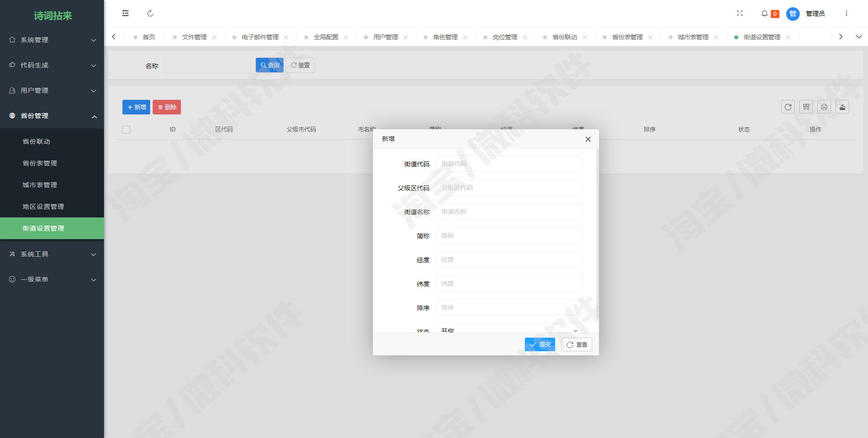
Task: Click the 管理员 username label
Action: coord(816,14)
